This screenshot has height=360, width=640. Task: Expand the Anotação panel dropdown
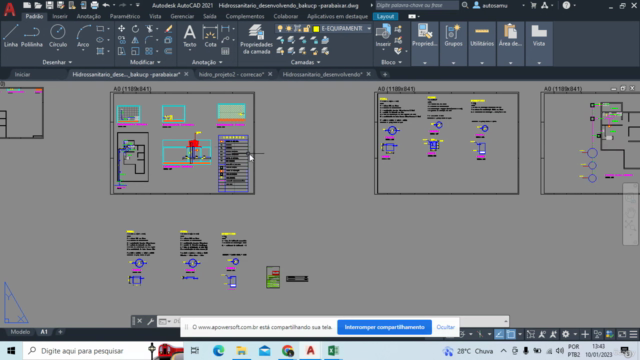pyautogui.click(x=207, y=62)
